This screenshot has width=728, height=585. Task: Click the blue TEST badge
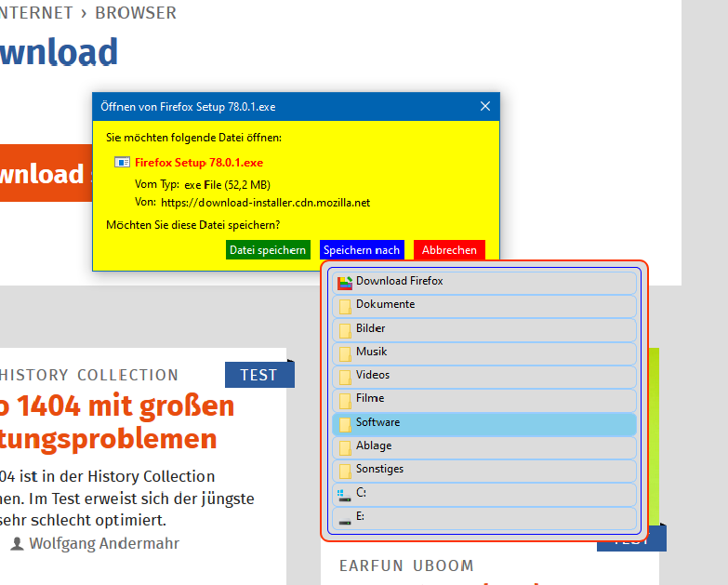[x=259, y=375]
